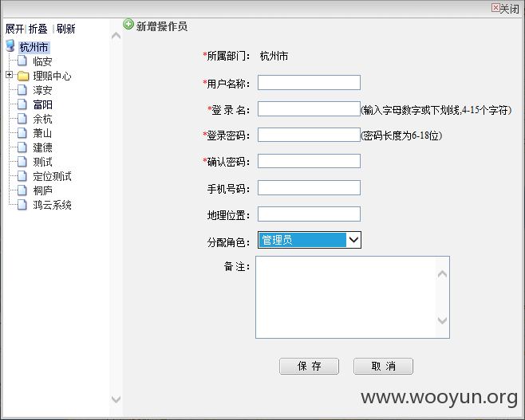Click the 保 存 button
This screenshot has width=525, height=420.
[309, 366]
